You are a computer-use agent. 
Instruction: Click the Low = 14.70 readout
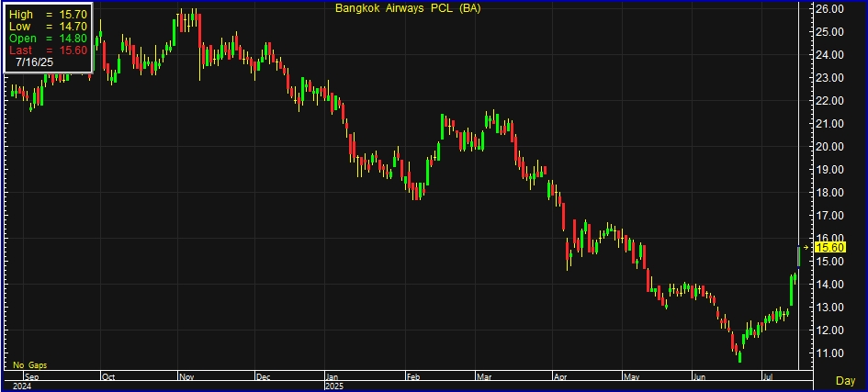coord(48,28)
